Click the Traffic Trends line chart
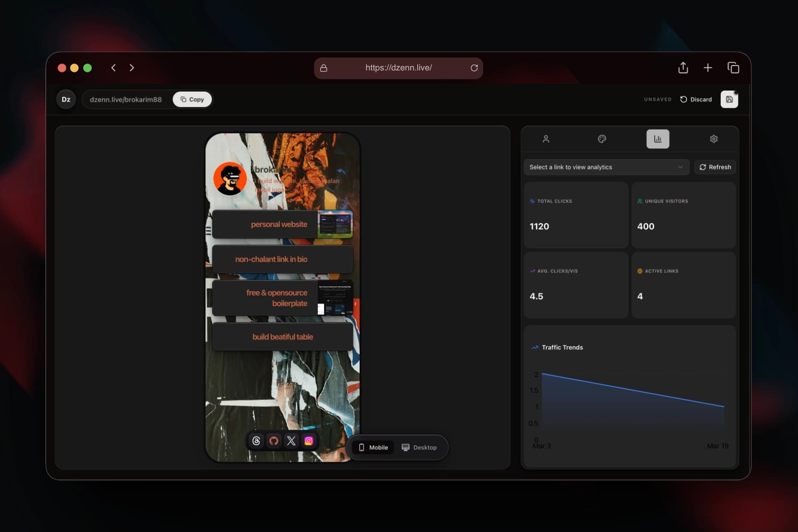Viewport: 798px width, 532px height. click(x=632, y=406)
